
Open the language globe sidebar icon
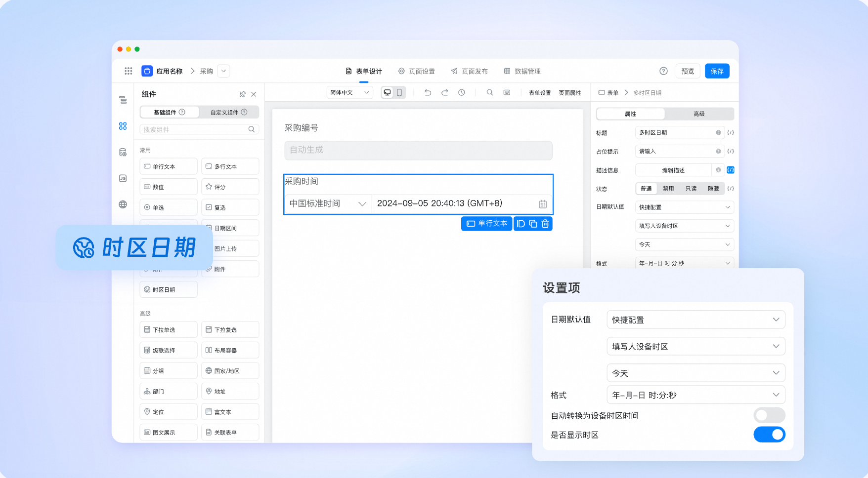tap(123, 204)
